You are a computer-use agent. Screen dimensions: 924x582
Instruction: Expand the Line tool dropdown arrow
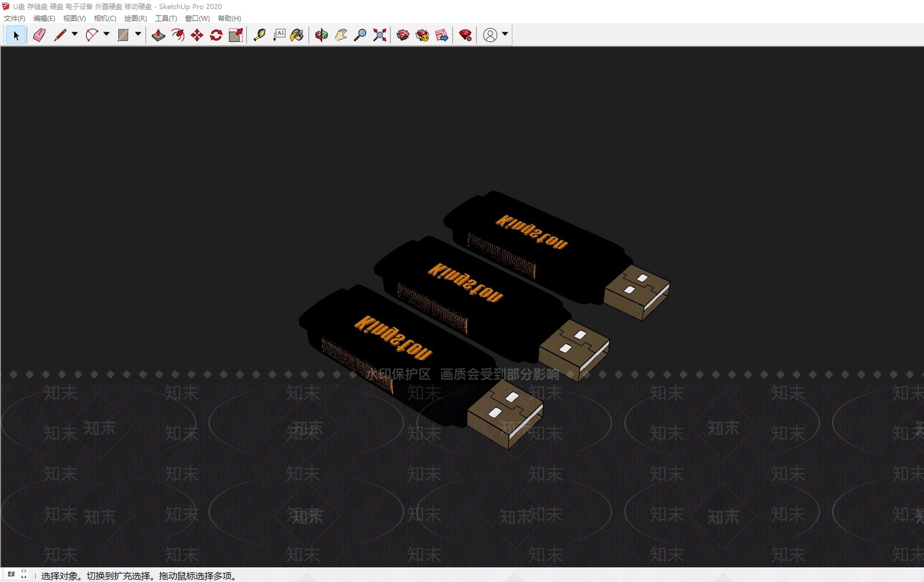pos(74,34)
